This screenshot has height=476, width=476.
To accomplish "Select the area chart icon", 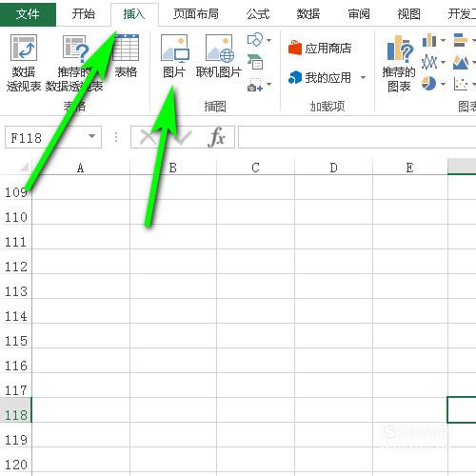I will (x=461, y=62).
